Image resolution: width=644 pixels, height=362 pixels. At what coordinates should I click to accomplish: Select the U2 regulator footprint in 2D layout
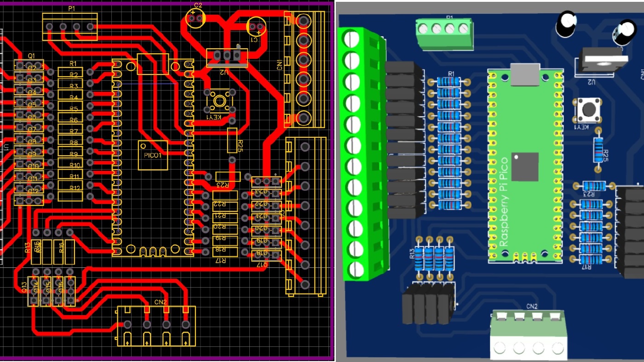227,58
